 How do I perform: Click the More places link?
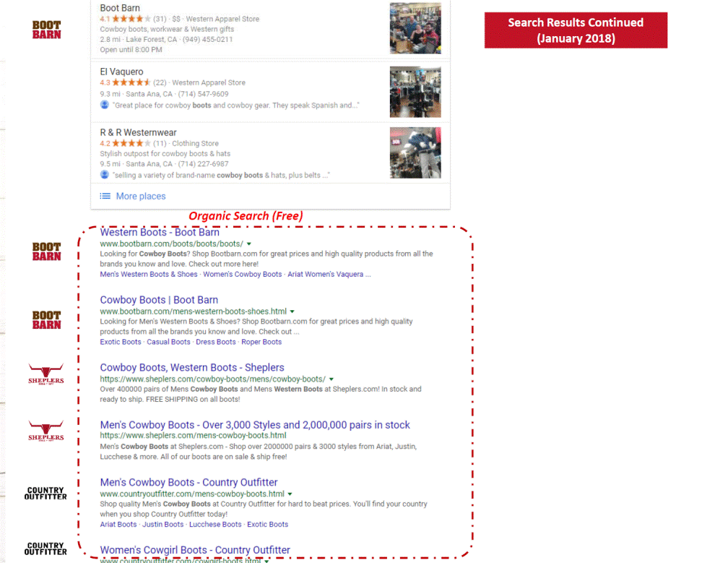(x=141, y=196)
